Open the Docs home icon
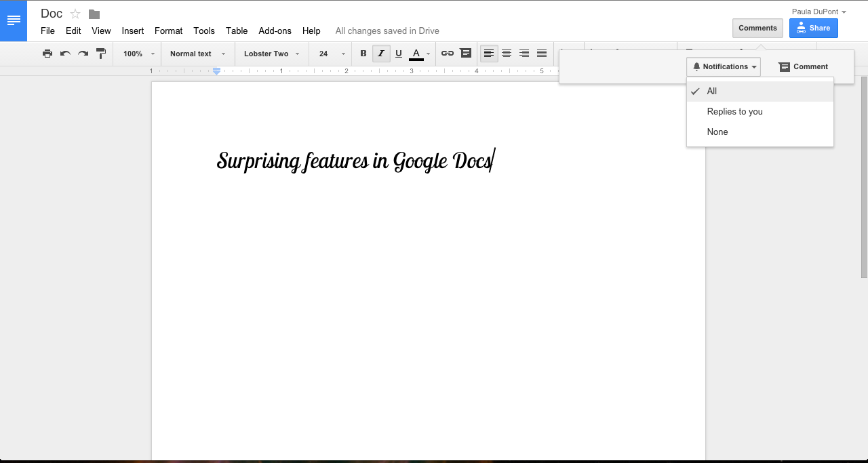 [14, 21]
